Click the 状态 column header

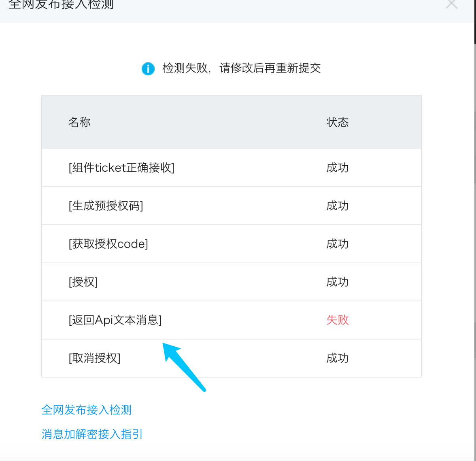click(338, 122)
